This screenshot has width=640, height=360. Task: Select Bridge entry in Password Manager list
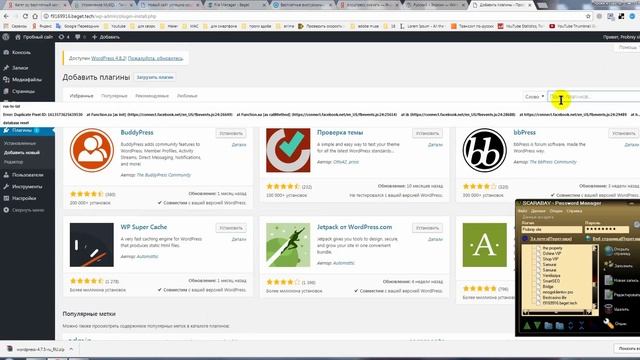click(x=548, y=287)
